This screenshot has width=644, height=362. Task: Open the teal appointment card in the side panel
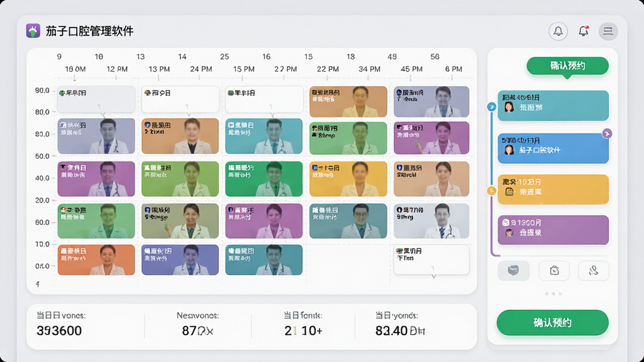[x=553, y=106]
